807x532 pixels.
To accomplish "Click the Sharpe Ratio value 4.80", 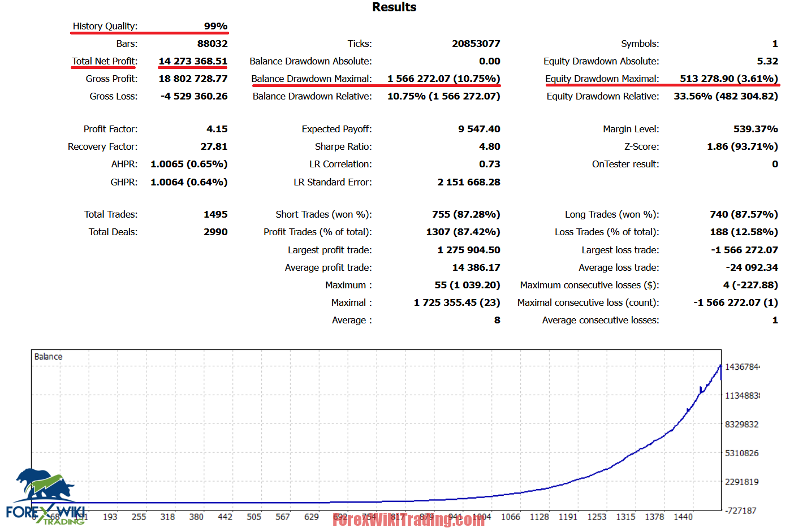I will click(x=489, y=146).
